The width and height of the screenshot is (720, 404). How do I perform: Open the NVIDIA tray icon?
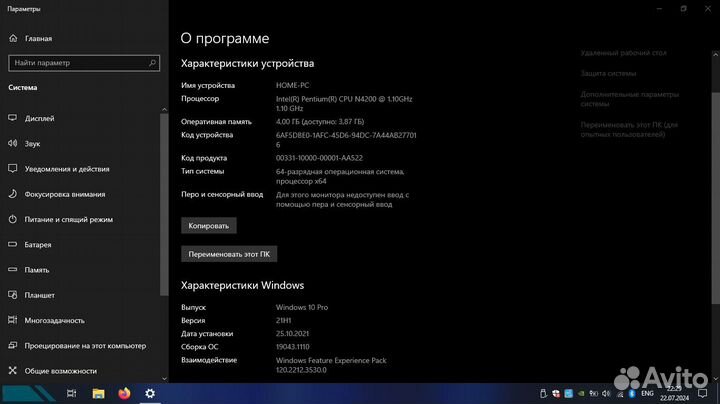coord(581,393)
